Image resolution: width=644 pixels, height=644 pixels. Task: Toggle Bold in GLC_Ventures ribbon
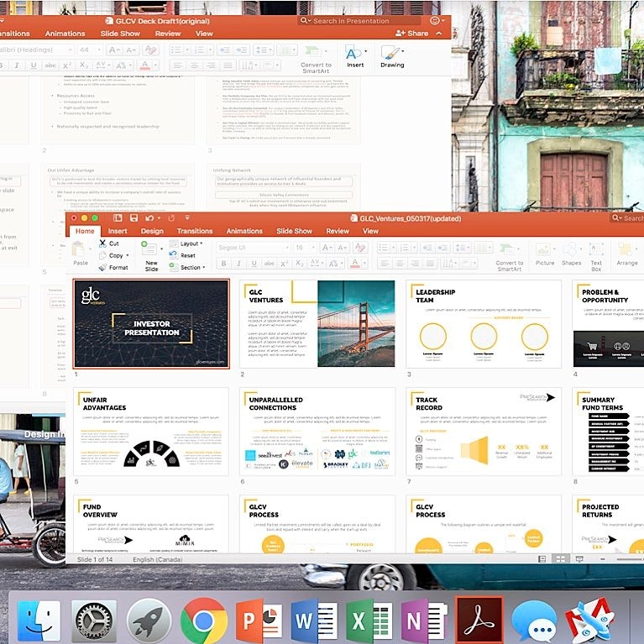click(223, 264)
